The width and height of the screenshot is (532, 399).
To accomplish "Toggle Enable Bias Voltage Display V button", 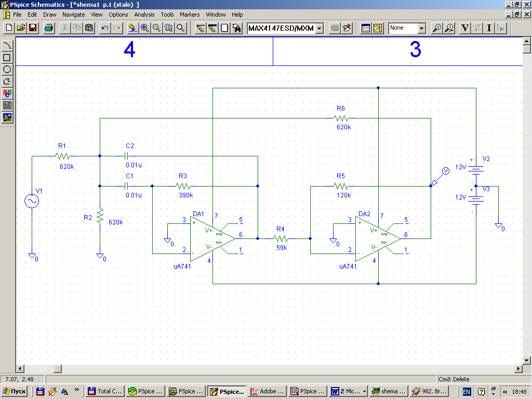I will (465, 28).
